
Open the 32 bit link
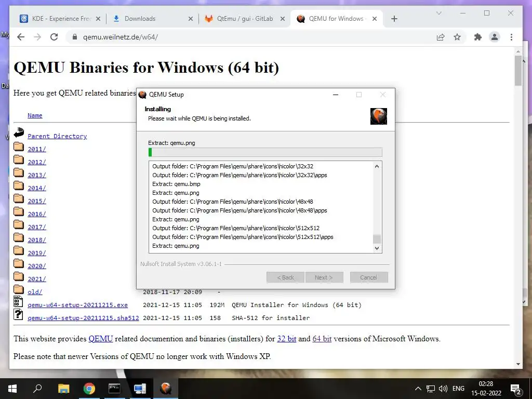287,339
